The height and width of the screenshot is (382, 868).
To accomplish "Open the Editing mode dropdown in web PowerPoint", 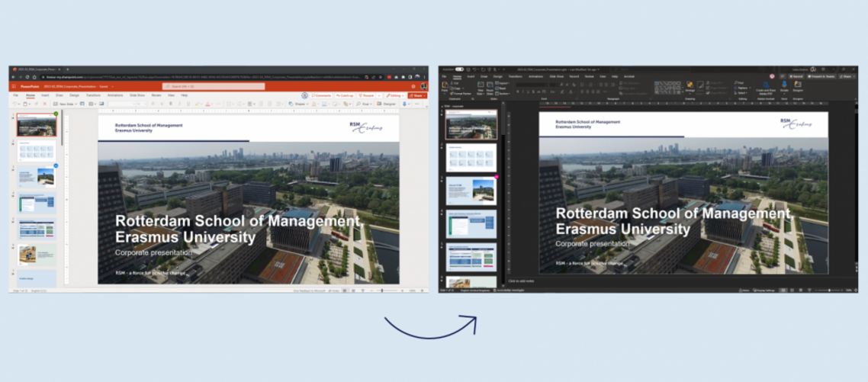I will pos(395,96).
